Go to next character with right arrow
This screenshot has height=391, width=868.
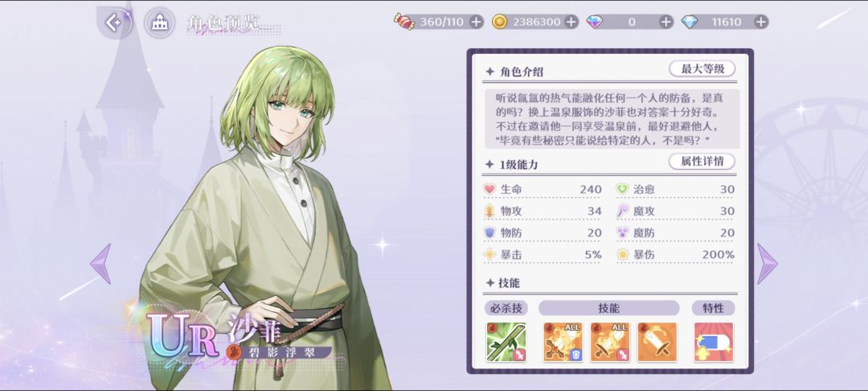pos(768,264)
